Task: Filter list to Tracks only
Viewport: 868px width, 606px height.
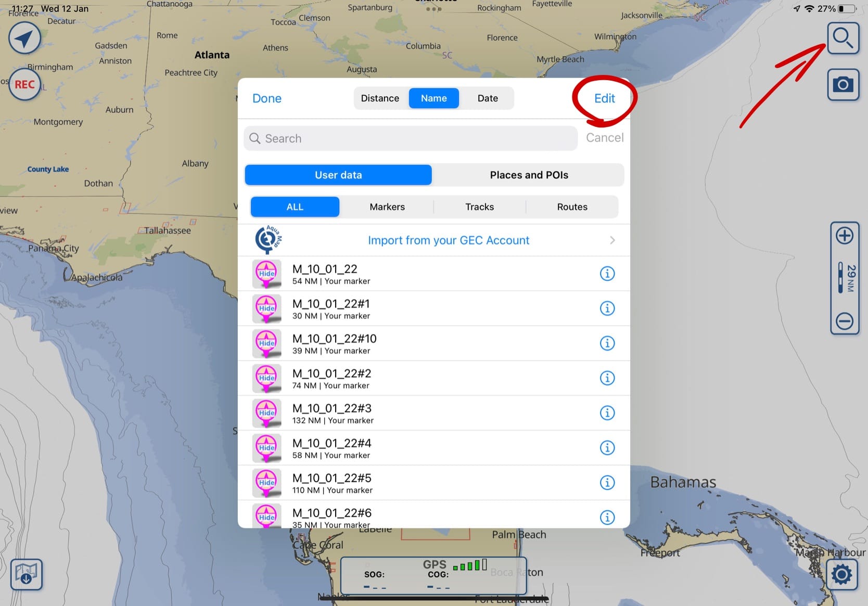Action: 479,207
